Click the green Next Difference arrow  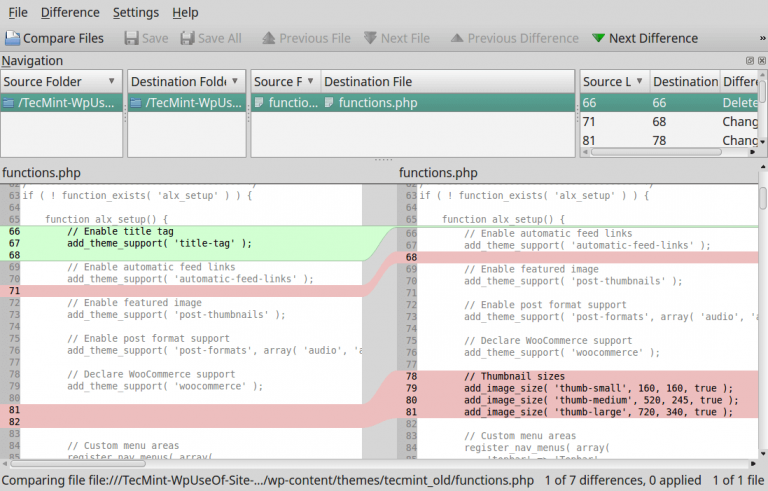pyautogui.click(x=598, y=38)
